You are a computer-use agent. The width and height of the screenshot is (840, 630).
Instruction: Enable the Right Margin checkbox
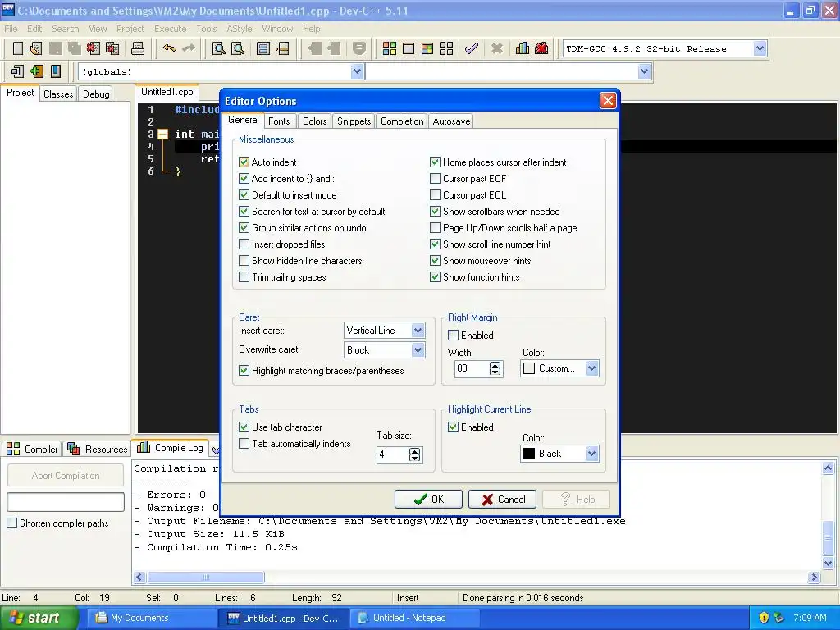tap(453, 336)
